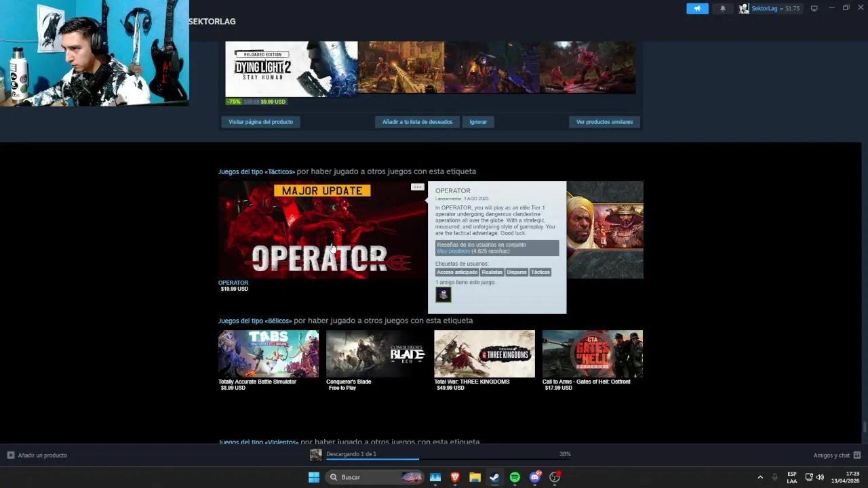Click Muy positivas review summary
The image size is (868, 488).
pos(453,251)
